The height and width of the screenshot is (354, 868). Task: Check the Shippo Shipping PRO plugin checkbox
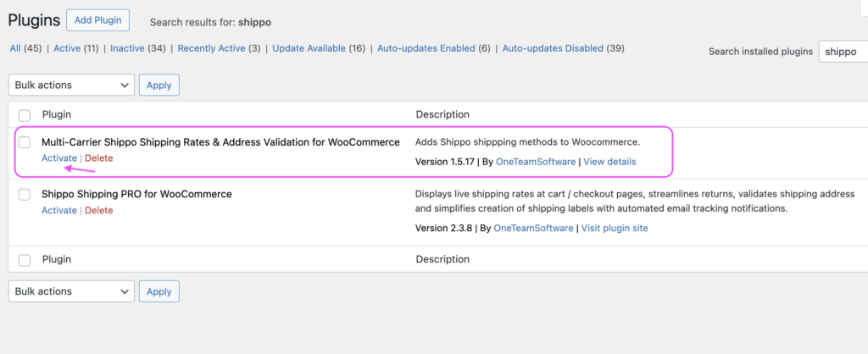(x=25, y=195)
